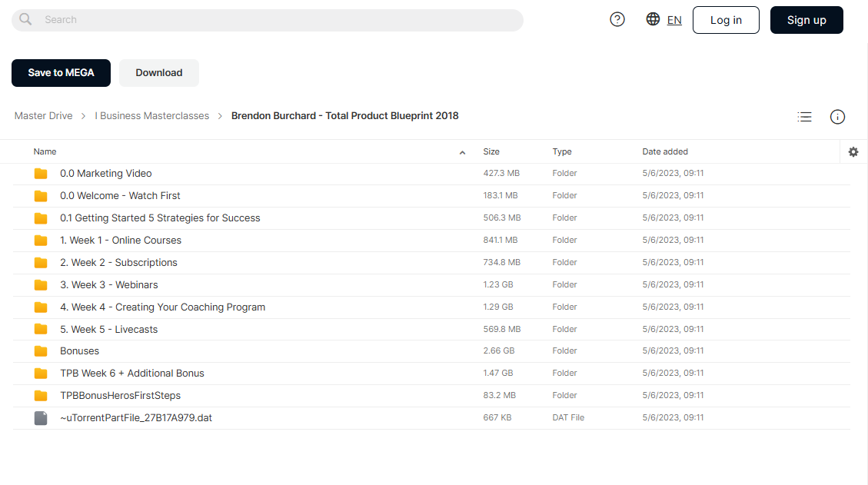Open 0.0 Welcome - Watch First name
Viewport: 868px width, 485px height.
pos(120,195)
